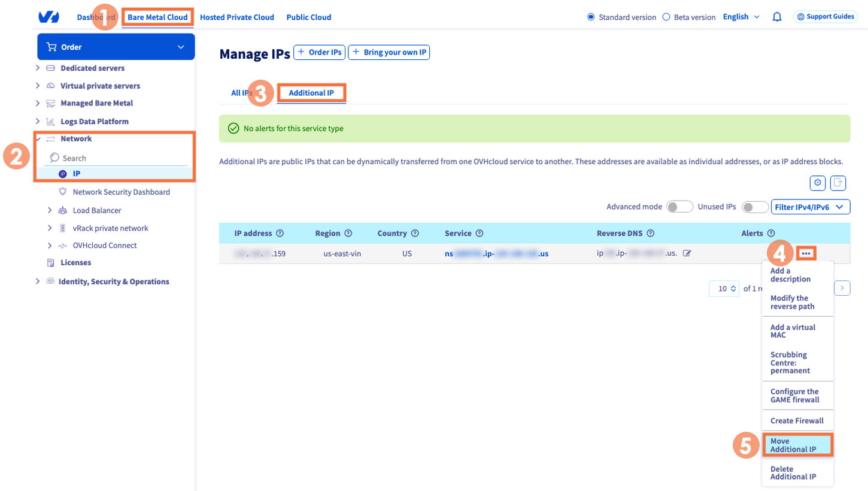Open Network Security Dashboard
This screenshot has width=868, height=491.
point(122,192)
